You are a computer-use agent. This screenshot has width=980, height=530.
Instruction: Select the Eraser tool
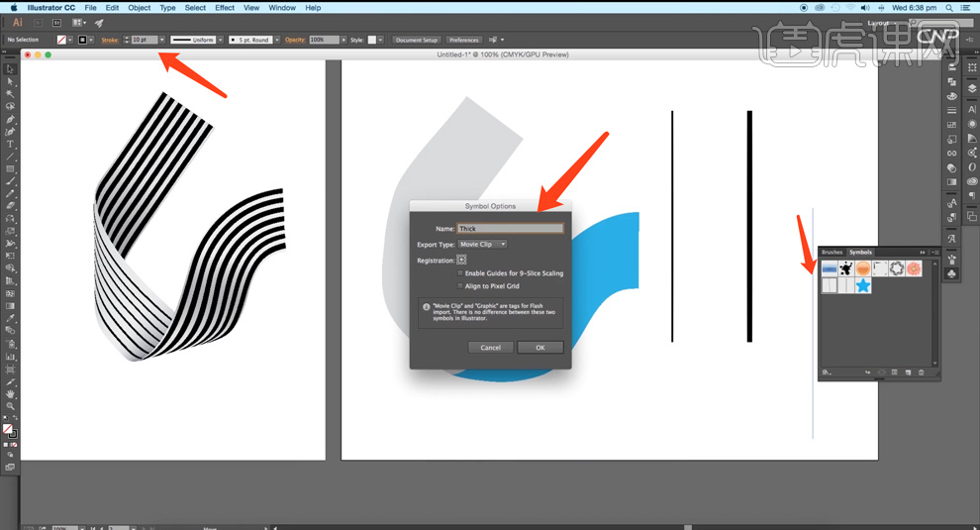(10, 206)
